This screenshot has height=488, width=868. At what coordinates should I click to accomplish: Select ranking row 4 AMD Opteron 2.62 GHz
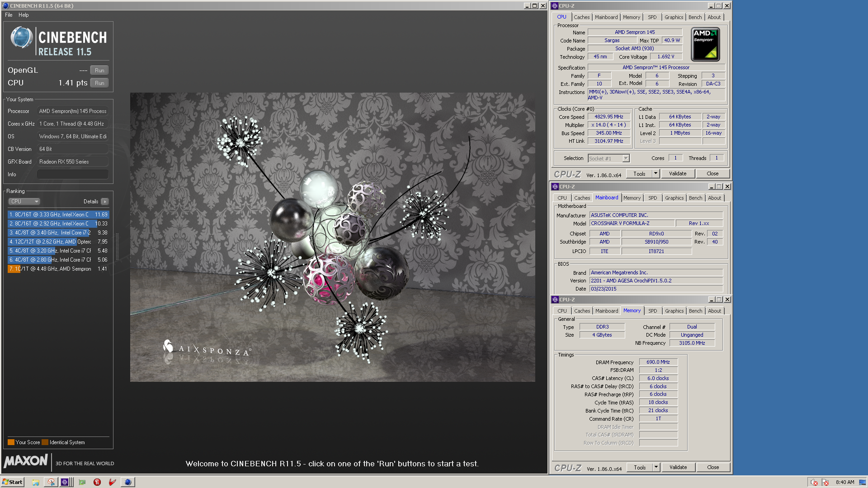click(x=58, y=242)
